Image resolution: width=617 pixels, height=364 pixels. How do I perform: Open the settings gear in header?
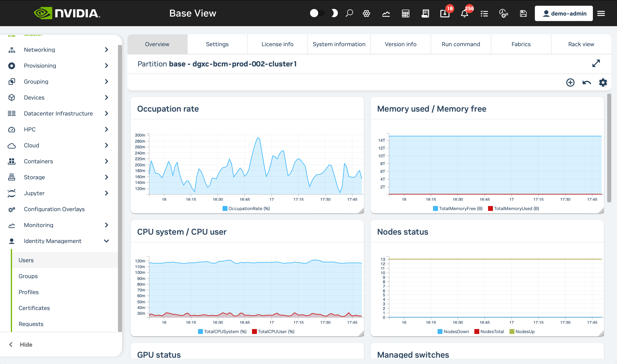pos(366,13)
